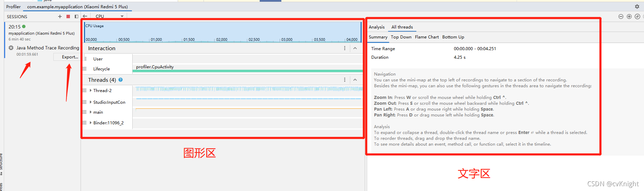This screenshot has height=191, width=644.
Task: Click the main thread activity trace
Action: click(249, 109)
